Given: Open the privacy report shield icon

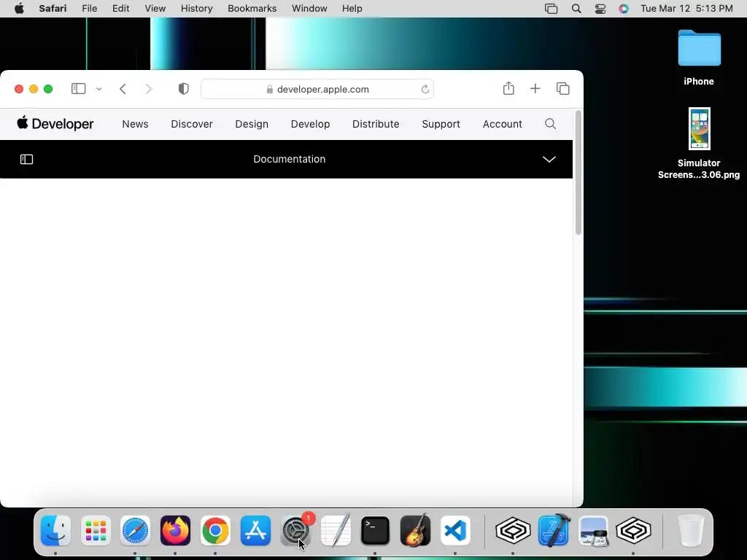Looking at the screenshot, I should [x=183, y=88].
